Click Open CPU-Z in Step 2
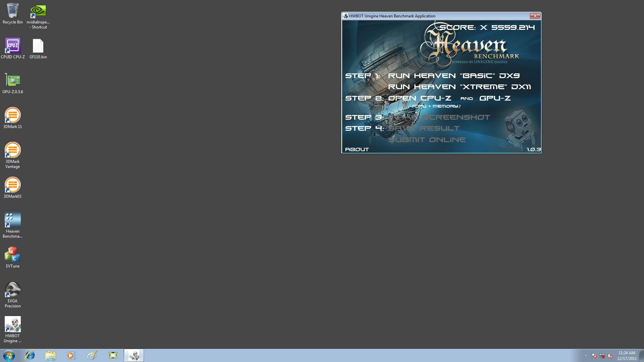This screenshot has width=644, height=362. 420,98
